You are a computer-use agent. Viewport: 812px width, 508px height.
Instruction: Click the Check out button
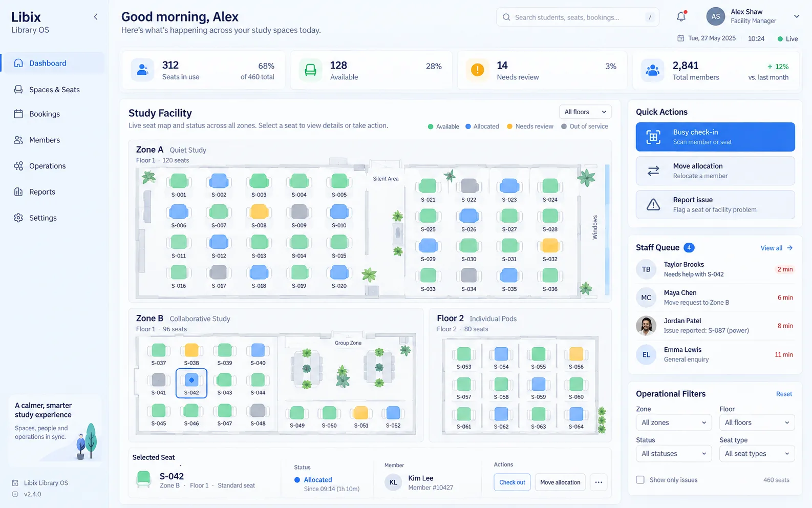[x=512, y=482]
